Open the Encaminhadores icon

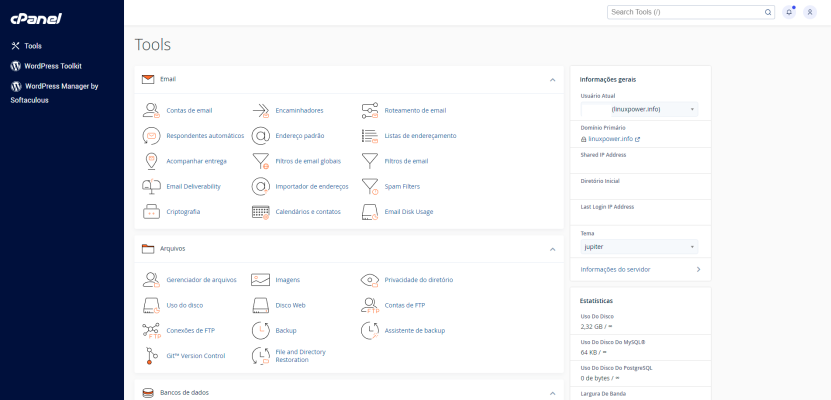(x=260, y=110)
